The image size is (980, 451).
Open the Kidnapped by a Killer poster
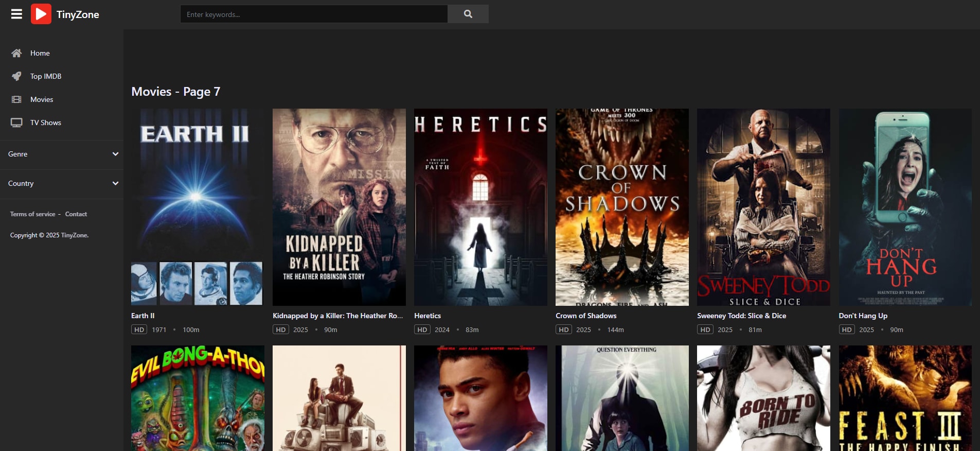click(339, 207)
